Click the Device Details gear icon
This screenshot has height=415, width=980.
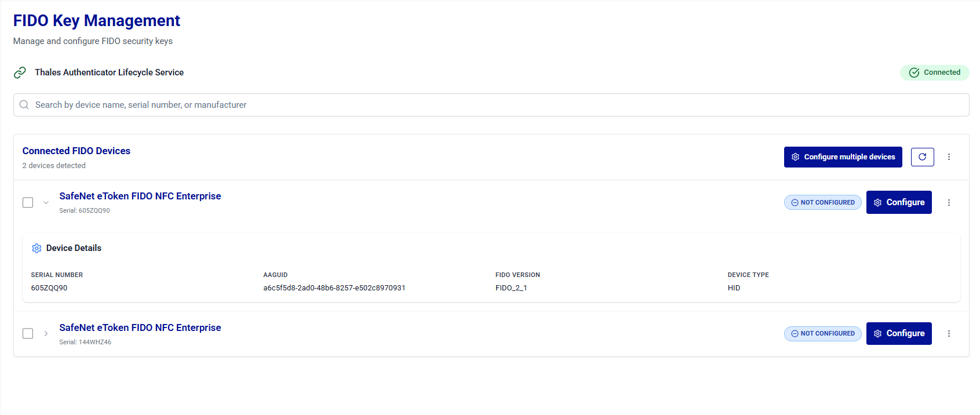pyautogui.click(x=37, y=248)
